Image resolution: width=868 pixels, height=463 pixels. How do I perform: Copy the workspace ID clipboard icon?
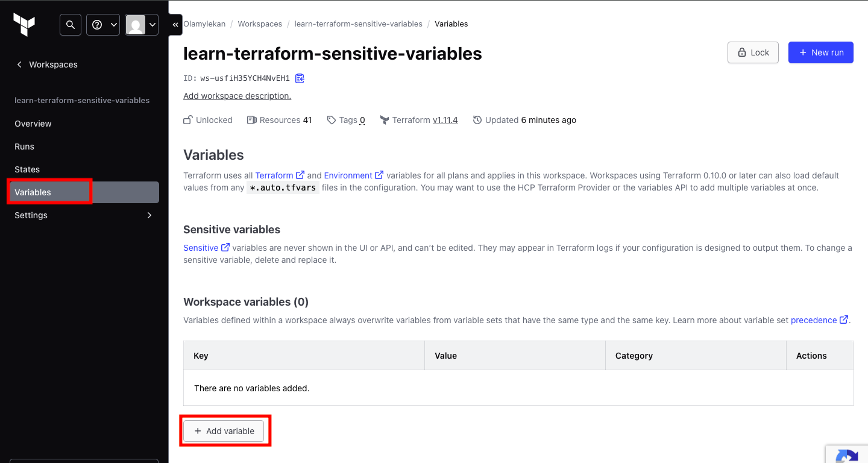300,78
